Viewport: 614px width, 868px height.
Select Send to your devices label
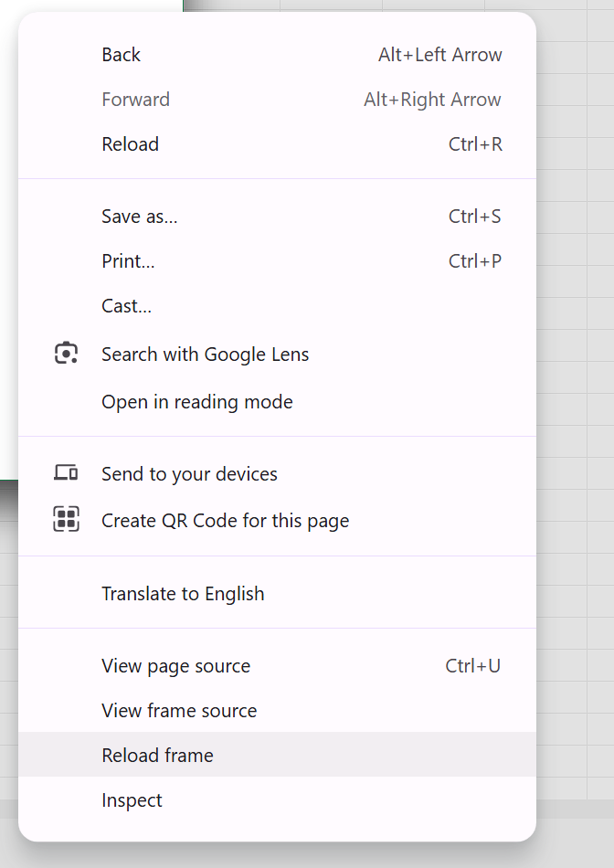point(189,474)
